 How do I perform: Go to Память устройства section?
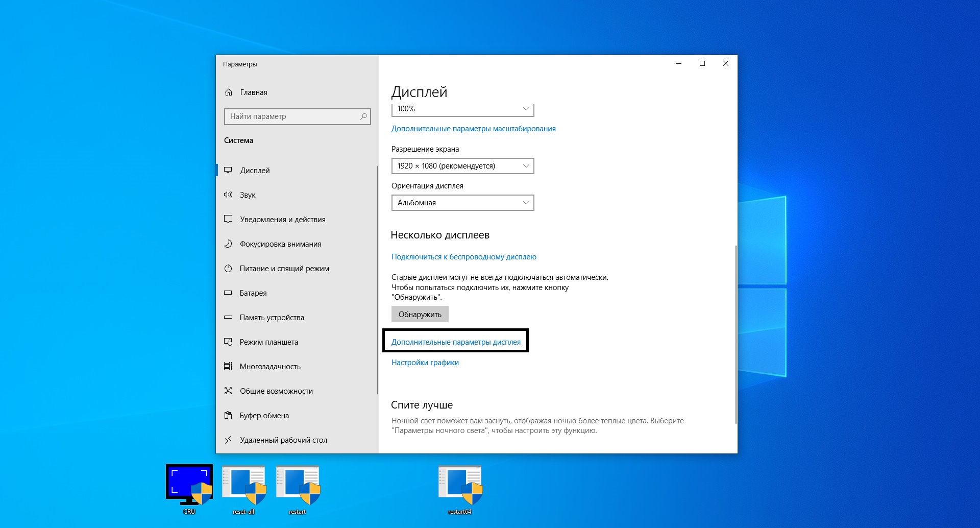point(272,318)
